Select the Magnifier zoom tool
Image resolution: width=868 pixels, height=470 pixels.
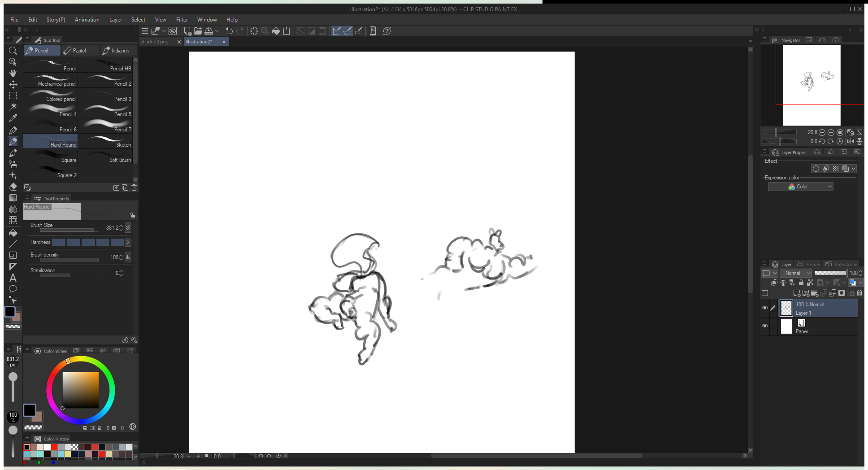coord(13,51)
